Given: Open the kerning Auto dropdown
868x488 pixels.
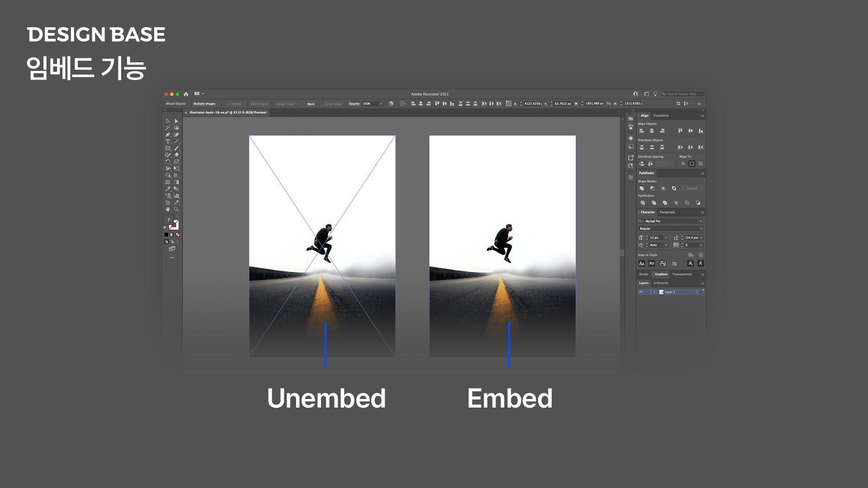Looking at the screenshot, I should (665, 245).
